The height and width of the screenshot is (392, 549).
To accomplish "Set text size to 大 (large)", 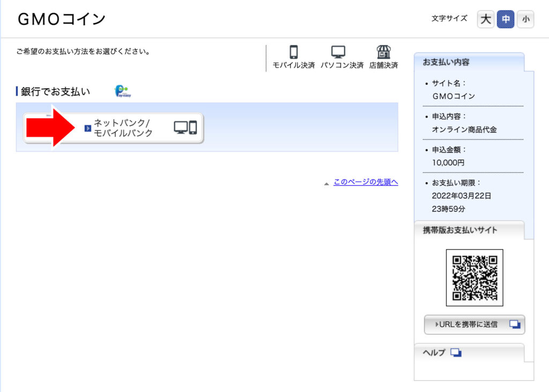I will [485, 19].
